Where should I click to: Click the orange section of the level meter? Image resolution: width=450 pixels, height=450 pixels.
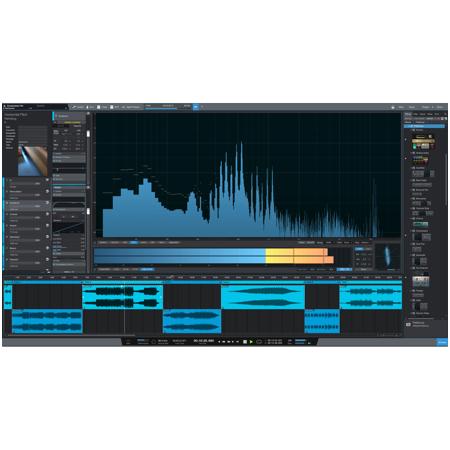coord(310,256)
